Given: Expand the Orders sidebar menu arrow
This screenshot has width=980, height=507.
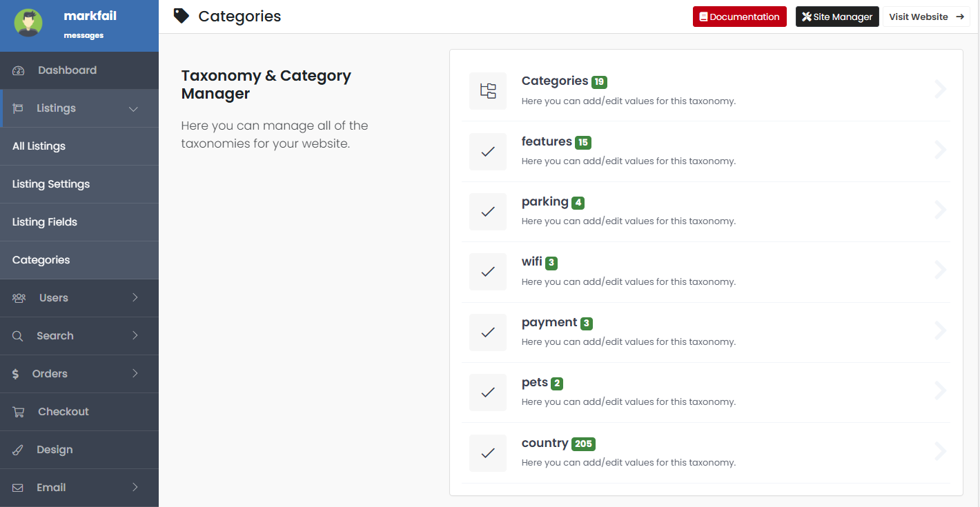Looking at the screenshot, I should (135, 373).
